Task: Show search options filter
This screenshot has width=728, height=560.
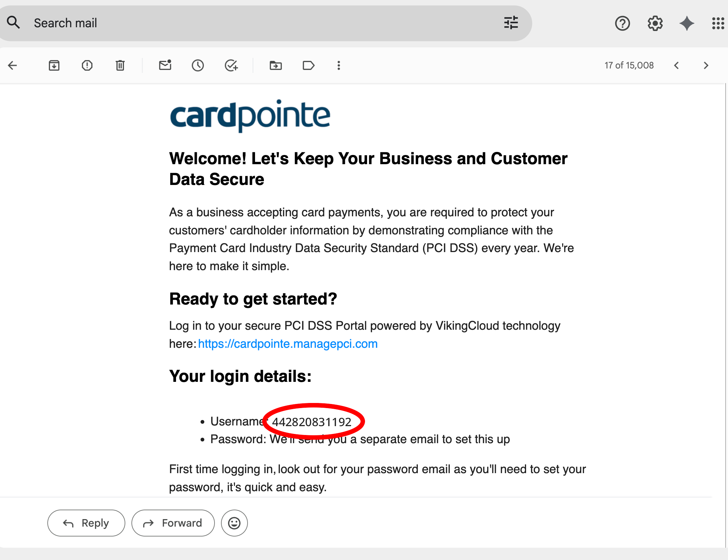Action: coord(511,23)
